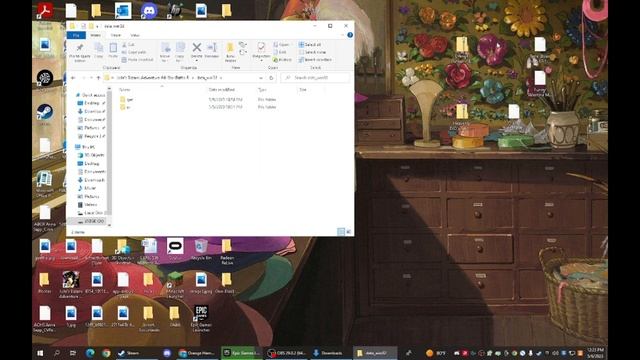Switch to Large icons view in status bar
The image size is (640, 360).
(349, 231)
